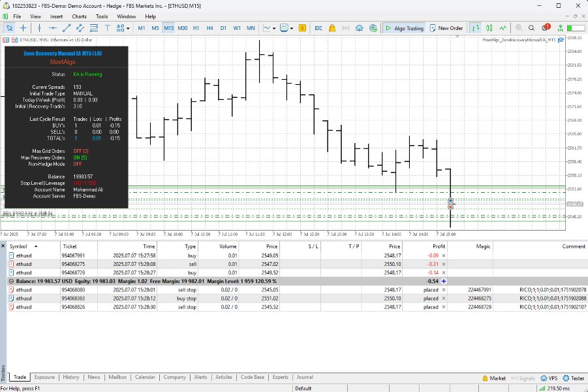Open the shapes dropdown arrow
Screen dimensions: 588x392
127,27
